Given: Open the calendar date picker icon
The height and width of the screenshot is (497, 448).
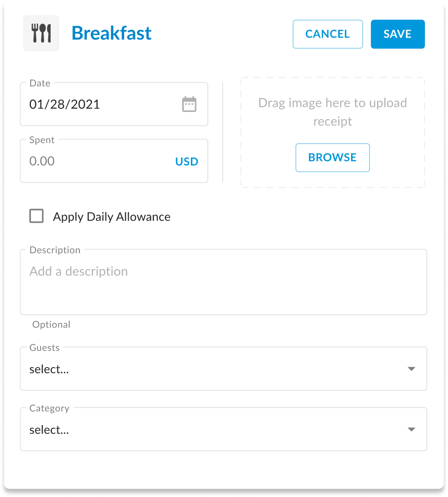Looking at the screenshot, I should (189, 104).
